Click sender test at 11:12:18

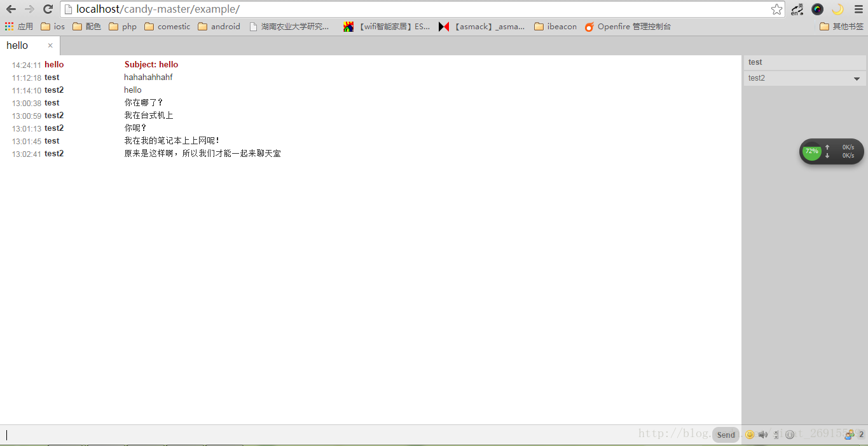point(52,78)
